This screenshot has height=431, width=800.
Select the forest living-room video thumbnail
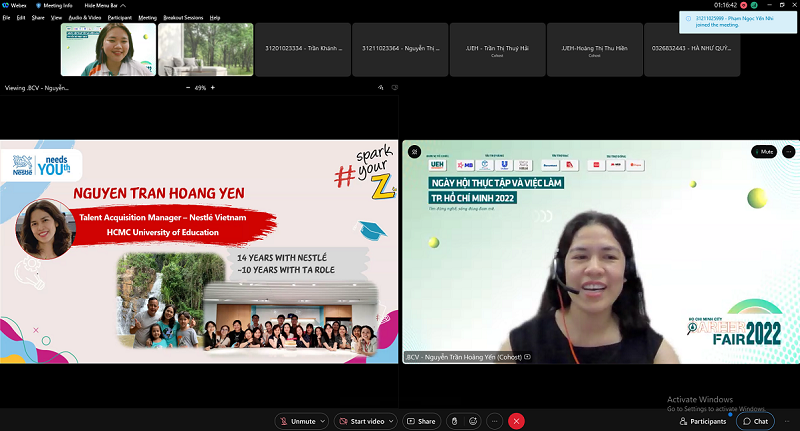[x=206, y=49]
